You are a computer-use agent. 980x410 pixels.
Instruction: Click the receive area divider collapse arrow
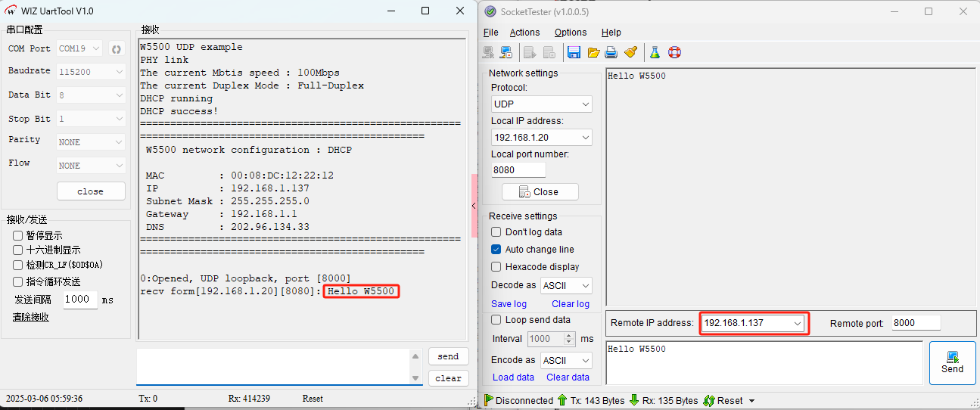point(474,206)
